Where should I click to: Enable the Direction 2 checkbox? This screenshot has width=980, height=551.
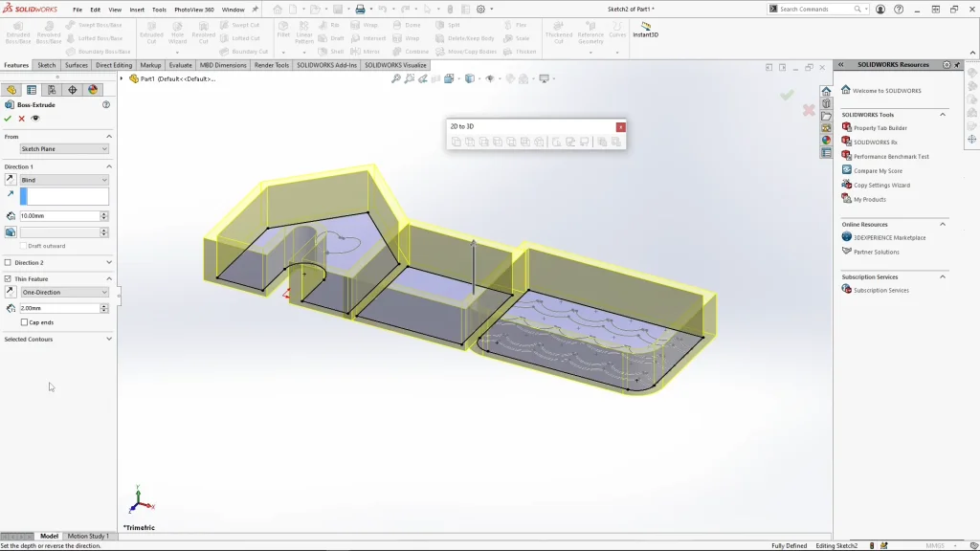pos(9,262)
